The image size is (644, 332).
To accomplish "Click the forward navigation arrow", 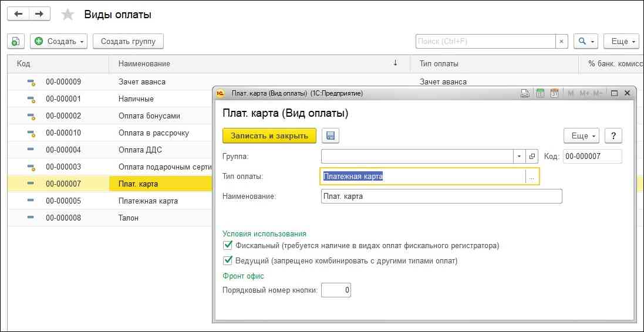I will click(x=39, y=13).
